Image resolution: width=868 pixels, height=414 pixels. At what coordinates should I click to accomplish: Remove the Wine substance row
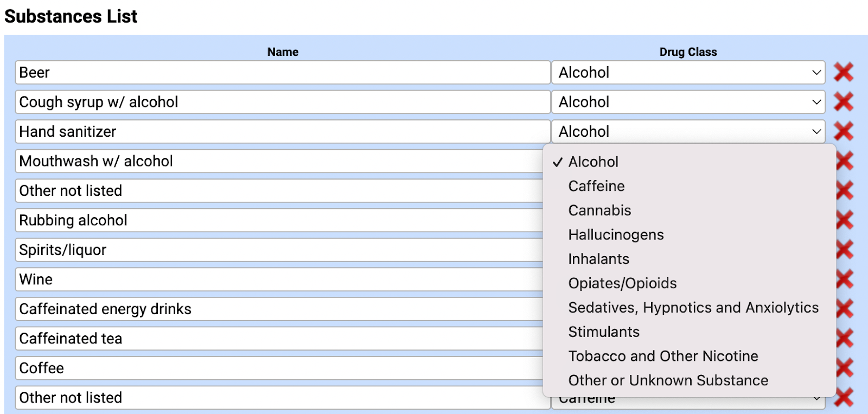pos(846,279)
